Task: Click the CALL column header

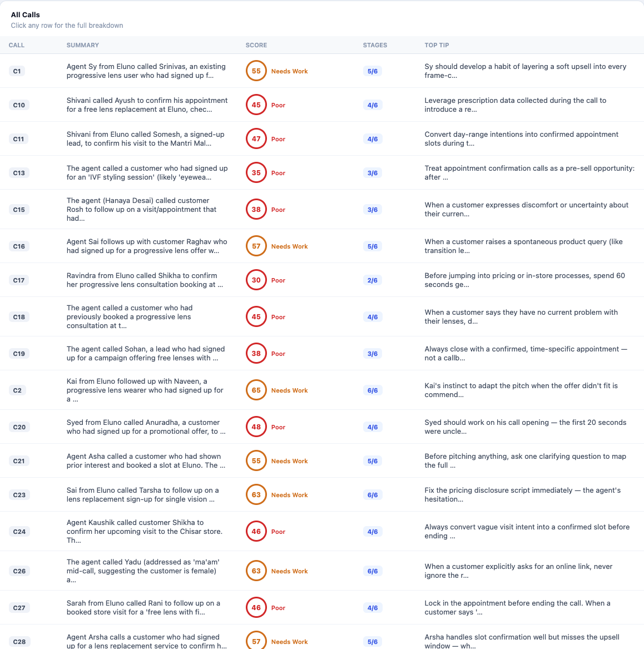Action: coord(17,45)
